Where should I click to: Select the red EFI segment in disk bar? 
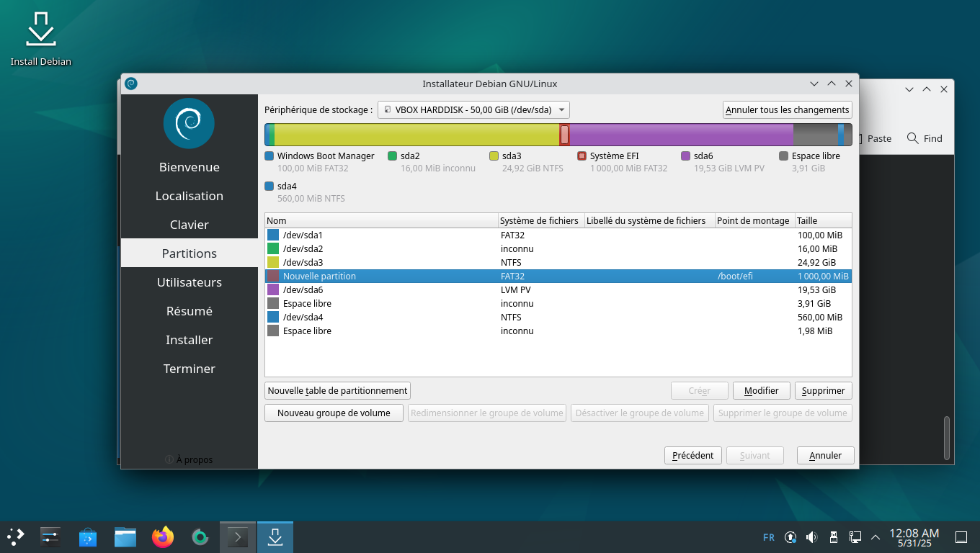[x=565, y=135]
